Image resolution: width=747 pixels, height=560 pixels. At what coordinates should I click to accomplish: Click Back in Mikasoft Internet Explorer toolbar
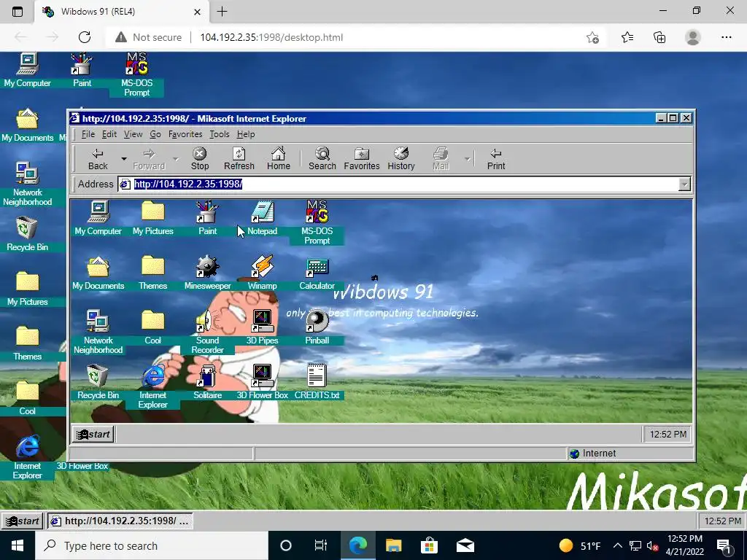pos(98,159)
